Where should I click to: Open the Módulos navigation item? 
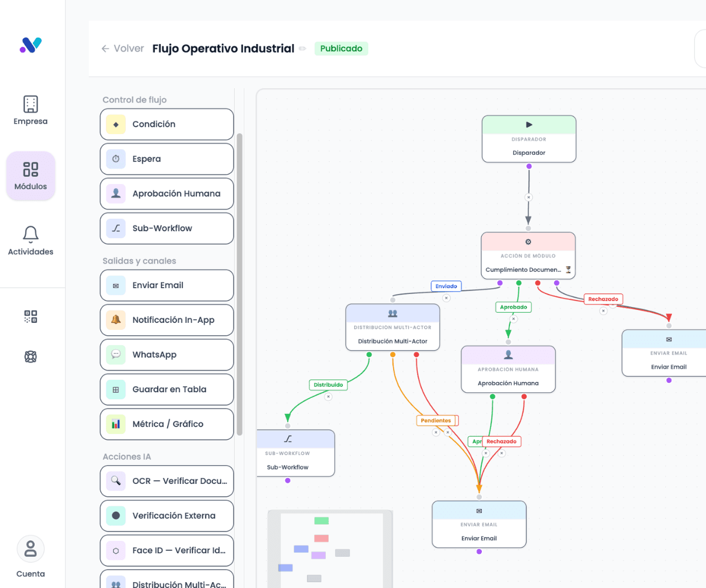coord(31,176)
